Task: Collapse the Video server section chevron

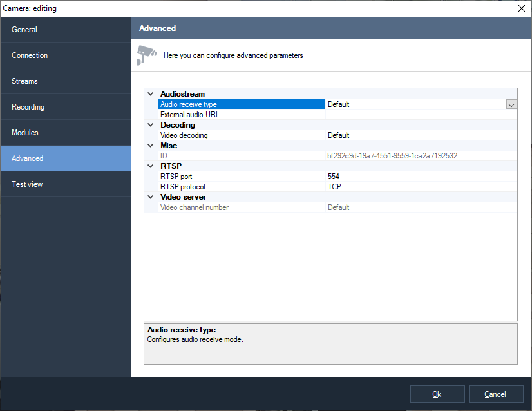Action: point(151,197)
